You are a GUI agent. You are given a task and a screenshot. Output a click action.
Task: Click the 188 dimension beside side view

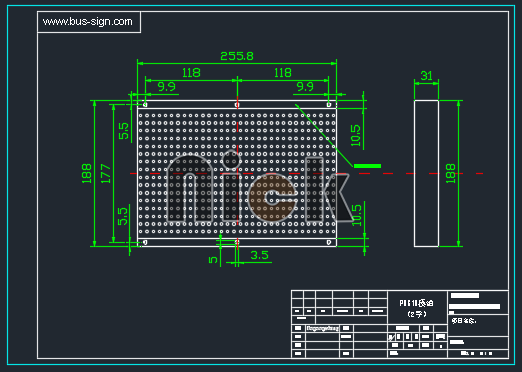[450, 173]
